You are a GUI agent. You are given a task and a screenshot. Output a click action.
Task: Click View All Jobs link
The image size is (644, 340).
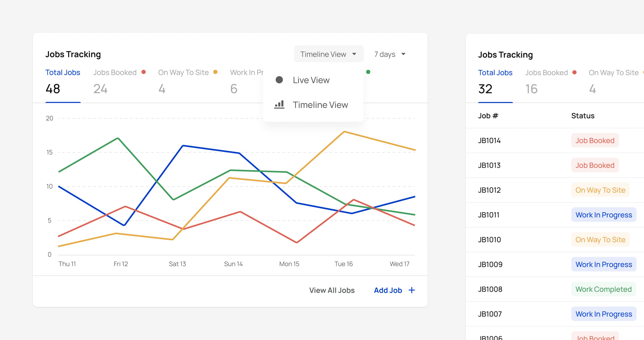click(332, 290)
